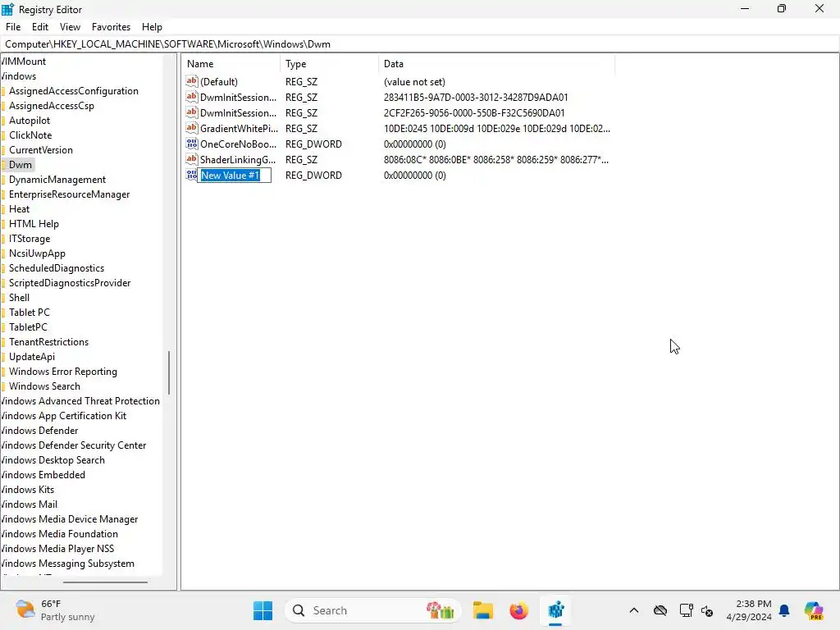The image size is (840, 630).
Task: Select the (Default) value row
Action: coord(399,81)
